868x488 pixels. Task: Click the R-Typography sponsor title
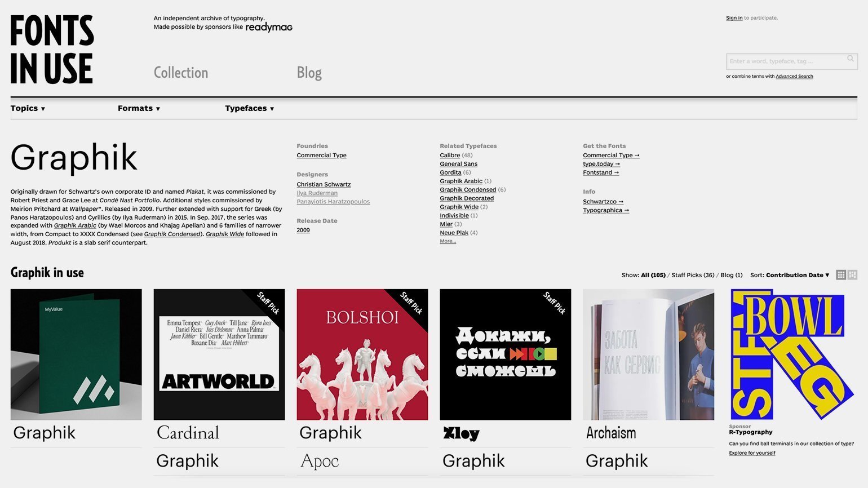751,432
